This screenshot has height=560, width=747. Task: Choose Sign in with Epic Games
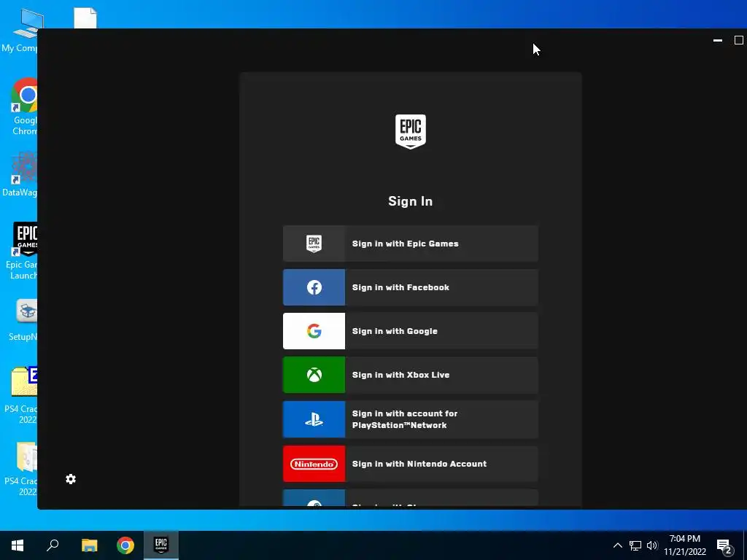[x=410, y=244]
